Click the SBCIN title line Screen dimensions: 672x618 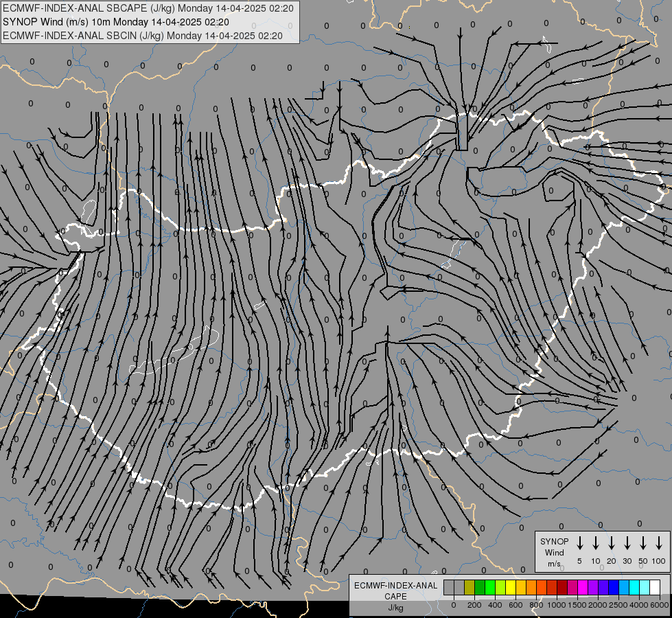click(143, 36)
